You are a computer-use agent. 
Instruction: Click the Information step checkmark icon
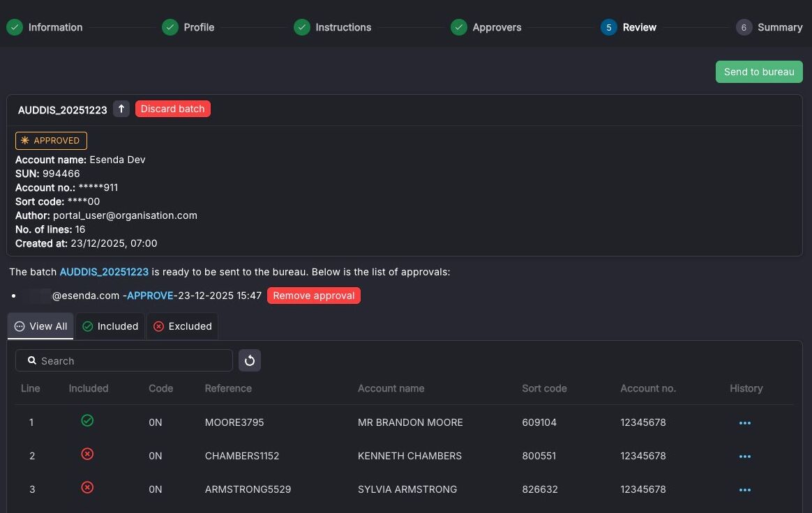point(15,27)
